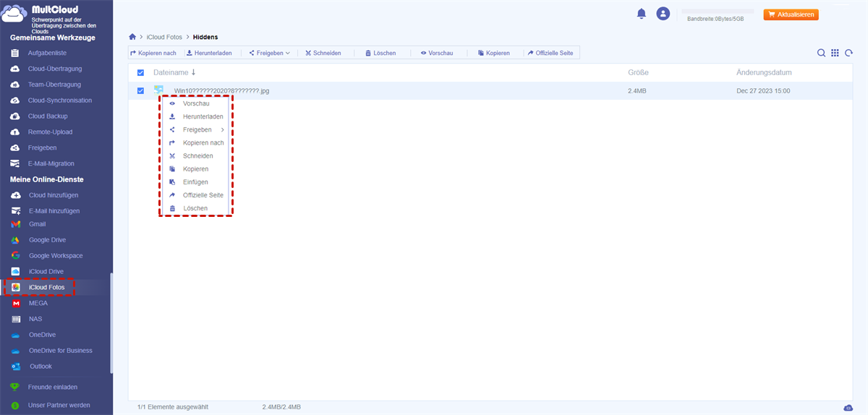Click the Aktualisieren upgrade button
The height and width of the screenshot is (415, 868).
[x=791, y=14]
